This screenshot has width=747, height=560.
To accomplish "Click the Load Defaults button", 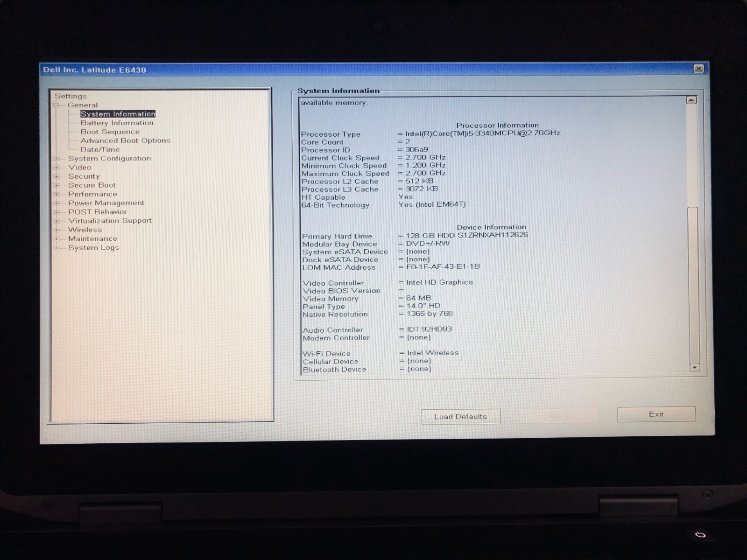I will (461, 417).
